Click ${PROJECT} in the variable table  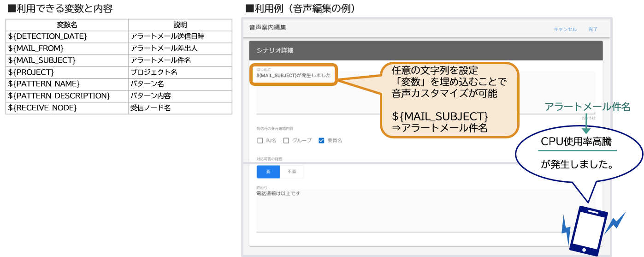(x=67, y=72)
